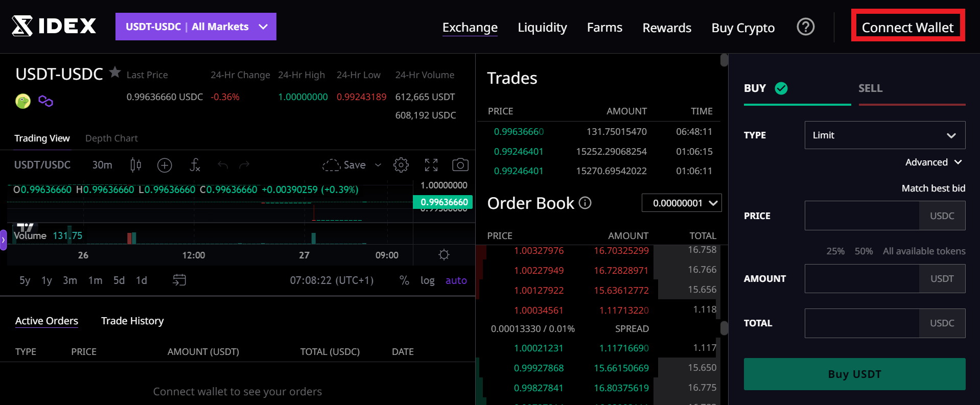Screen dimensions: 980x405
Task: Expand the purple left side panel arrow
Action: click(x=3, y=240)
